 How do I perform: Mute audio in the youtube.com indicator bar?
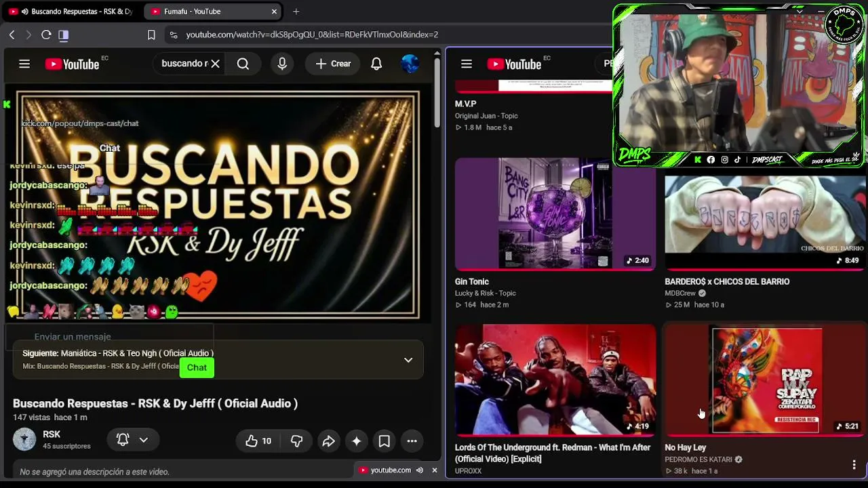click(x=420, y=470)
